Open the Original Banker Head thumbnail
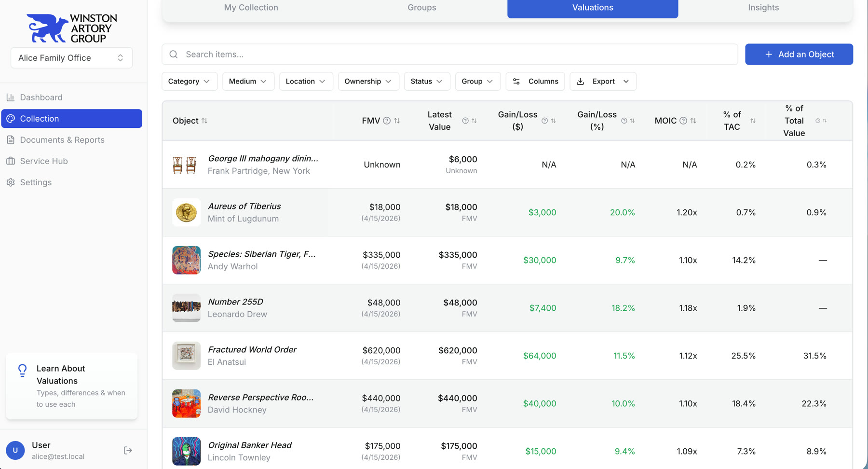The width and height of the screenshot is (868, 469). 186,451
